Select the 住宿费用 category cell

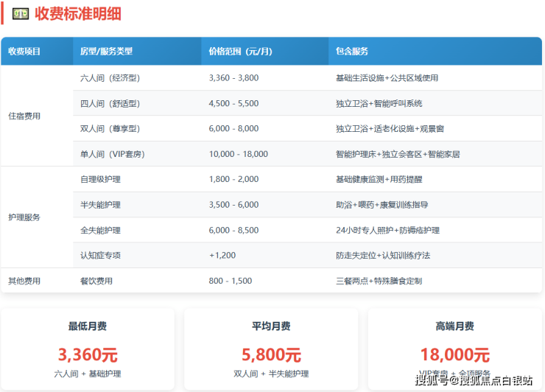24,116
